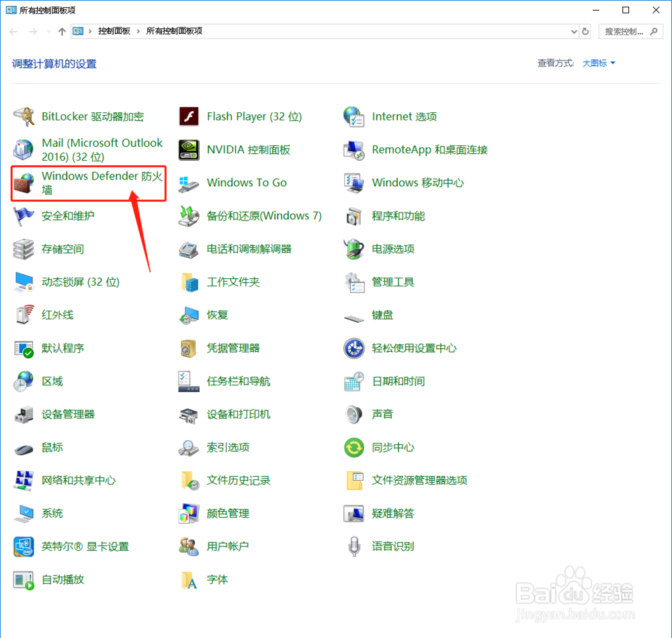Open the 电源选项 battery icon
This screenshot has width=672, height=638.
353,249
